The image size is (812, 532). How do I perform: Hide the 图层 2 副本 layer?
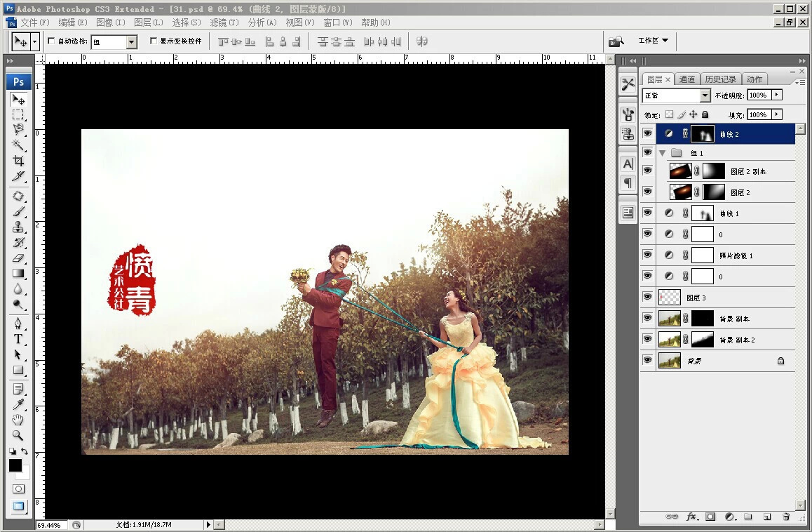pyautogui.click(x=647, y=171)
